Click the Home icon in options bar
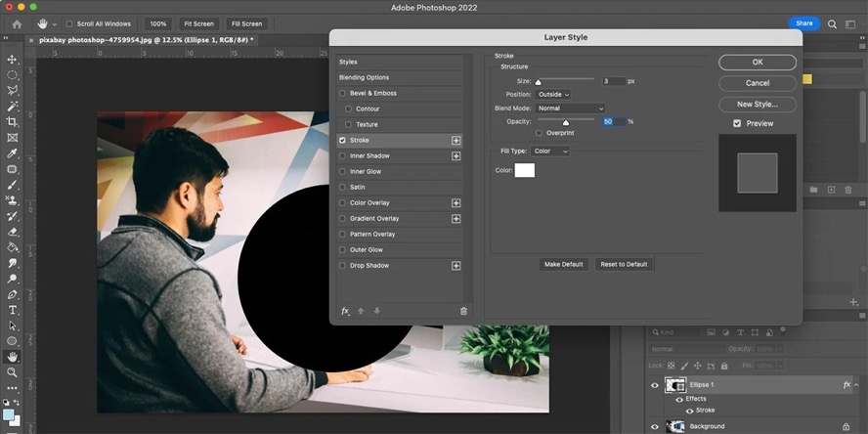The image size is (868, 434). pyautogui.click(x=17, y=23)
